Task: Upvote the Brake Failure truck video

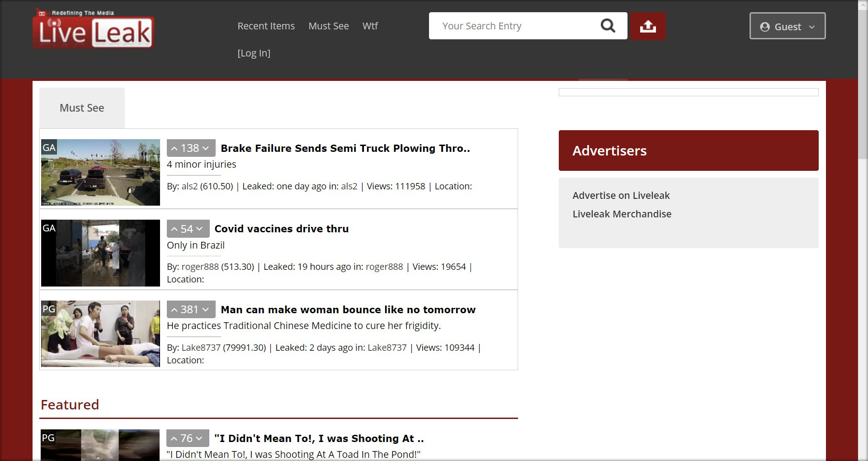Action: (x=174, y=148)
